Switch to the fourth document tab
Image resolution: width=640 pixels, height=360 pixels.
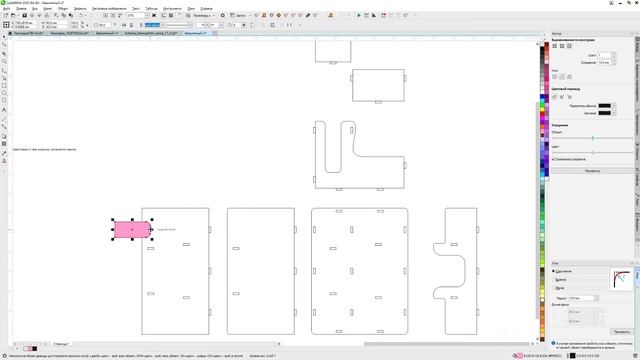click(x=151, y=33)
